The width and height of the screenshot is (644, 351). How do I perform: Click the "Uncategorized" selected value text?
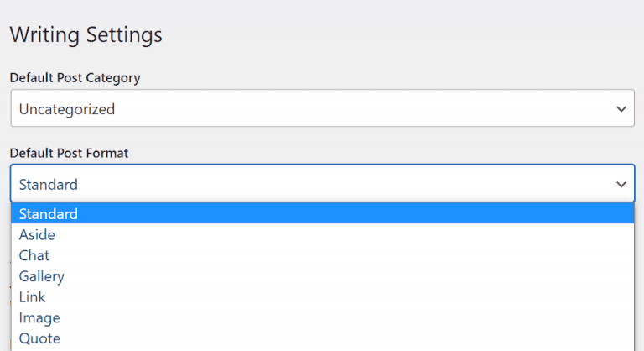pyautogui.click(x=67, y=109)
